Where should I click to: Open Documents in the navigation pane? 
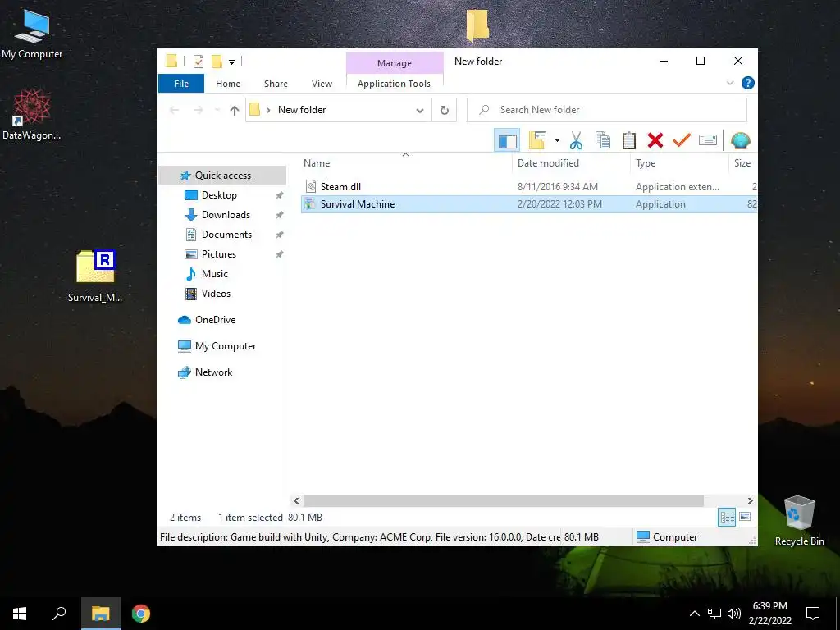[226, 235]
